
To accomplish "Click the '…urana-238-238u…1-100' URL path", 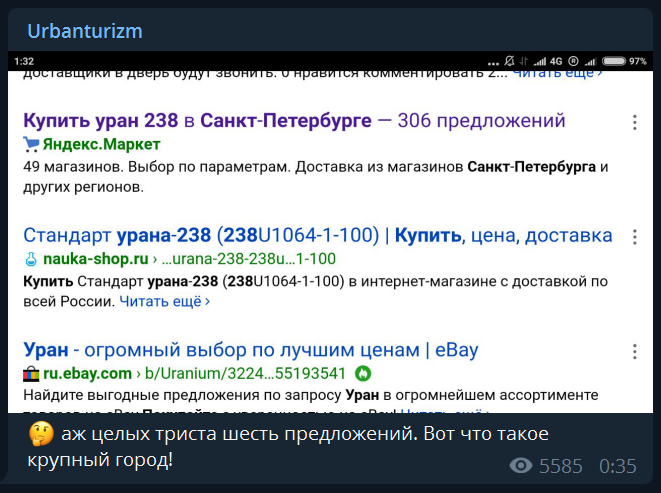I will pyautogui.click(x=249, y=259).
